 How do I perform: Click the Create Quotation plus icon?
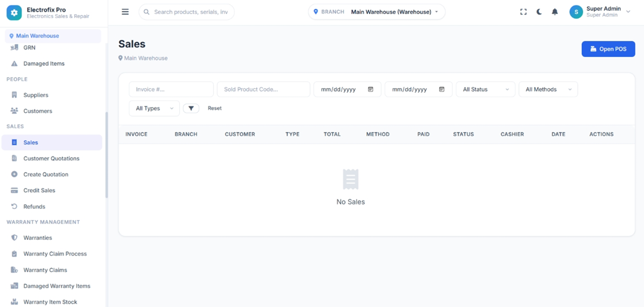14,174
